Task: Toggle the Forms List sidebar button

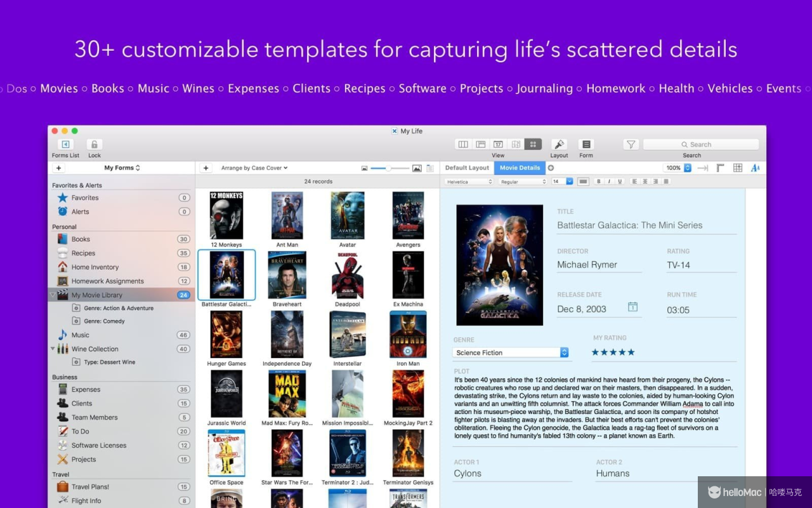Action: [x=65, y=145]
